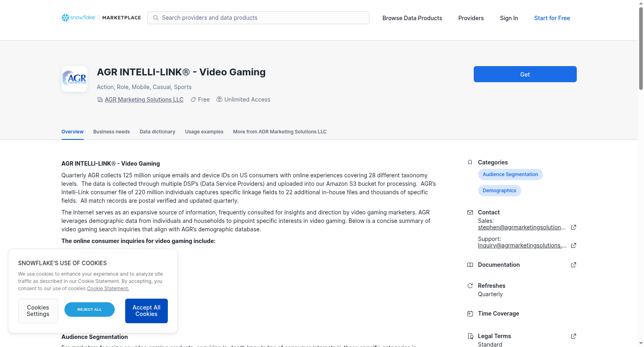Click the Inquiry@agrmarketingsolutions support email
The image size is (644, 347).
(522, 245)
